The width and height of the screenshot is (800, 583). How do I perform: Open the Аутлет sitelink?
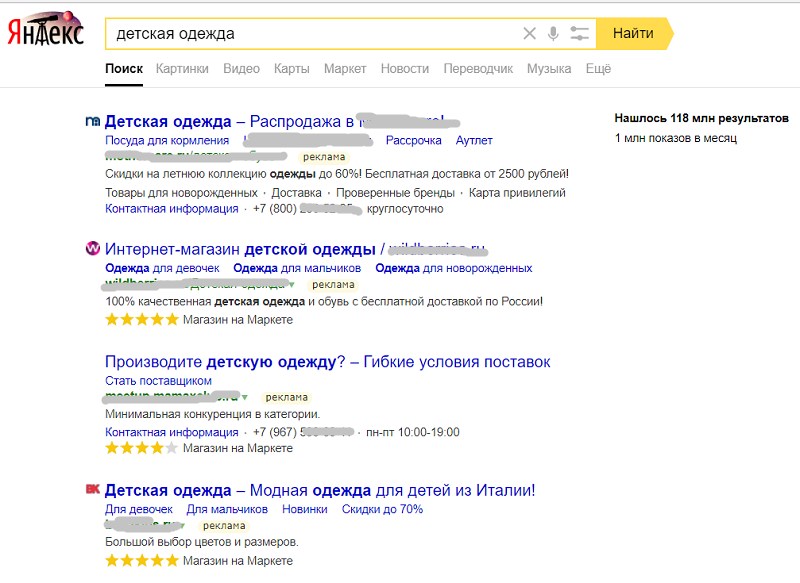[474, 140]
